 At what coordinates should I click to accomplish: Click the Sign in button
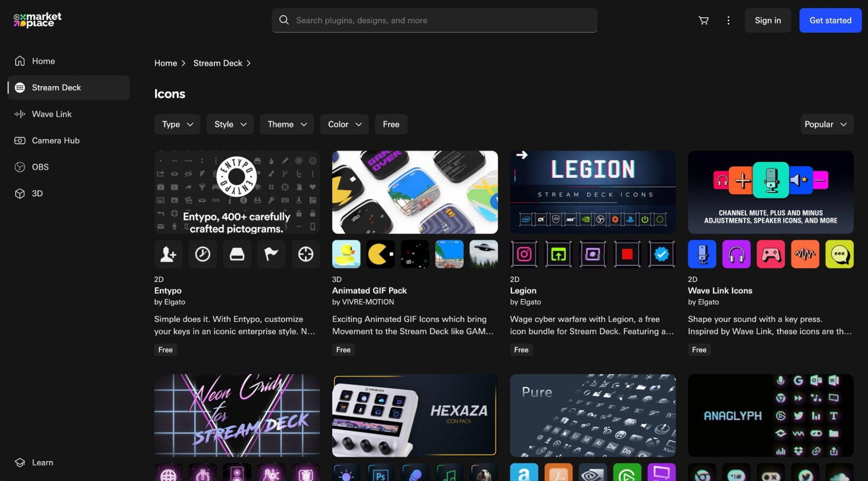click(767, 20)
